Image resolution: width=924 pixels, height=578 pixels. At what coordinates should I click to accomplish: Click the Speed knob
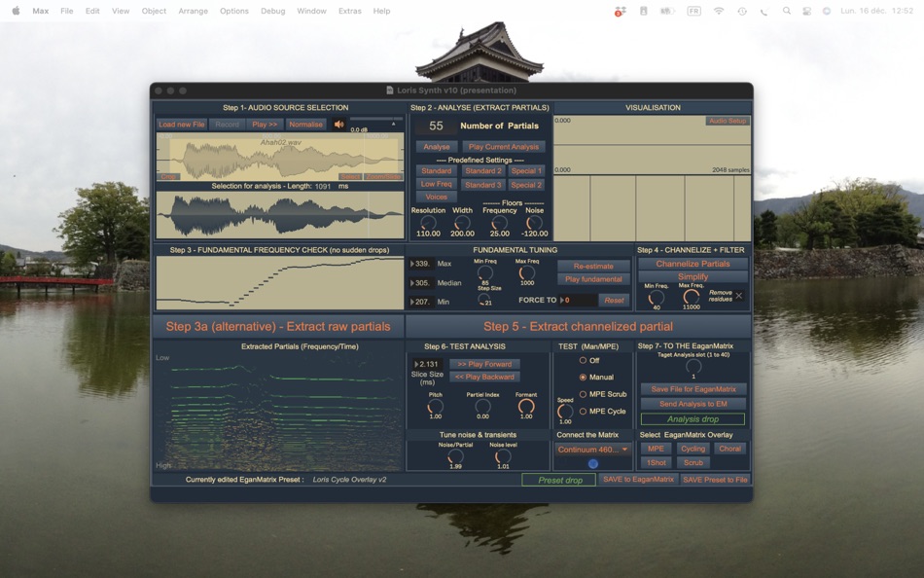(x=565, y=411)
